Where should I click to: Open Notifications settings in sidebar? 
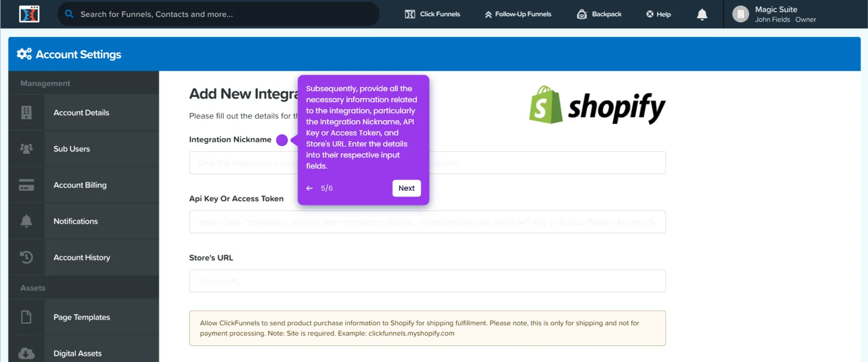point(84,221)
